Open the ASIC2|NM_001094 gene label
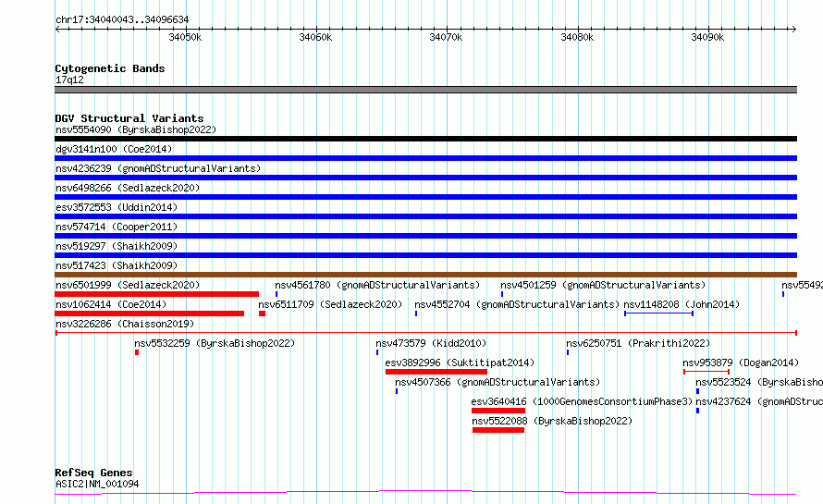Screen dimensions: 823x504 [x=97, y=484]
